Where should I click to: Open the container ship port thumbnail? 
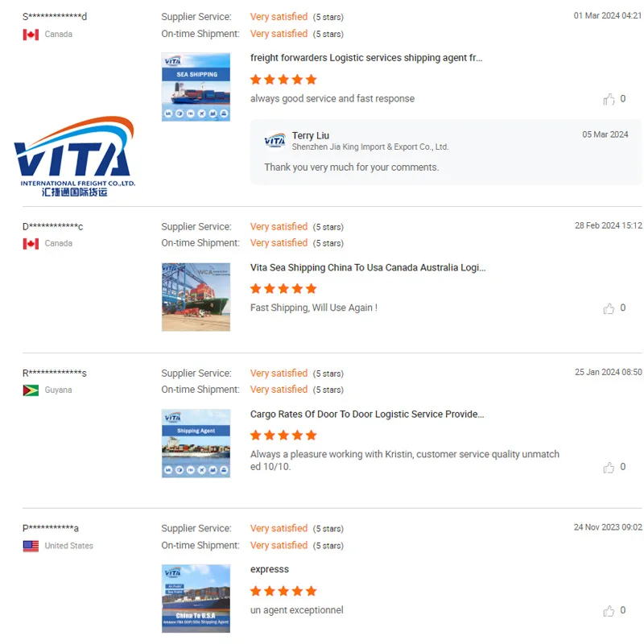tap(196, 297)
